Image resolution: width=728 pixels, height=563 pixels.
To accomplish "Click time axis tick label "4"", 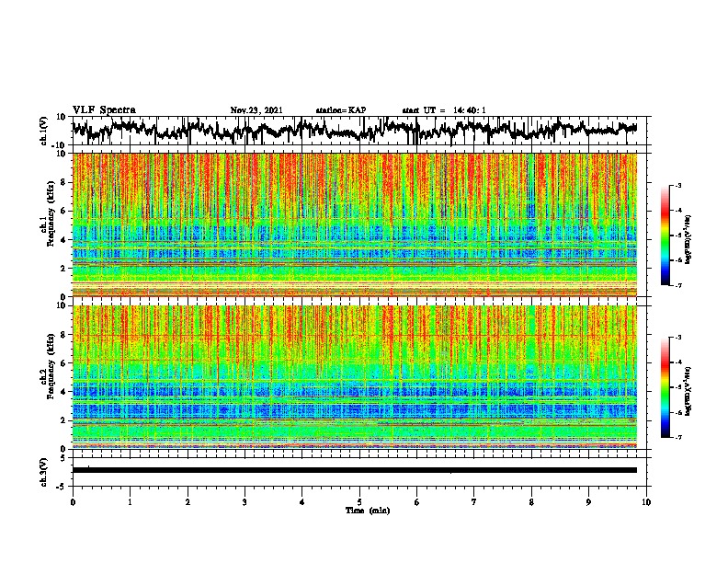I will pos(302,502).
